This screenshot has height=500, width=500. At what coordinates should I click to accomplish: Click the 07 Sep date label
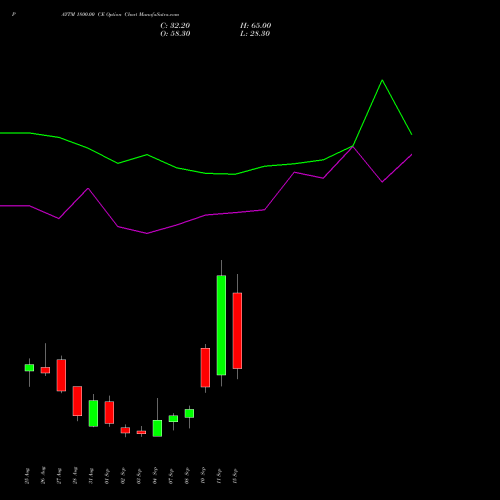point(171,476)
